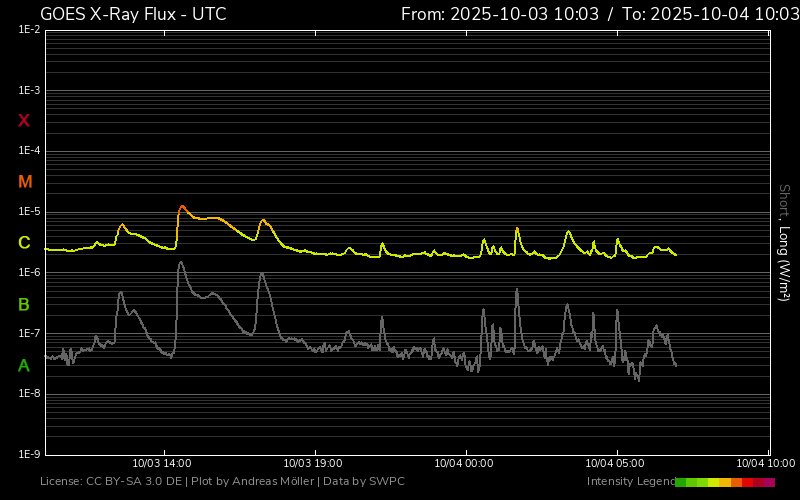800x500 pixels.
Task: Click the 1E-9 y-axis label
Action: pos(29,455)
